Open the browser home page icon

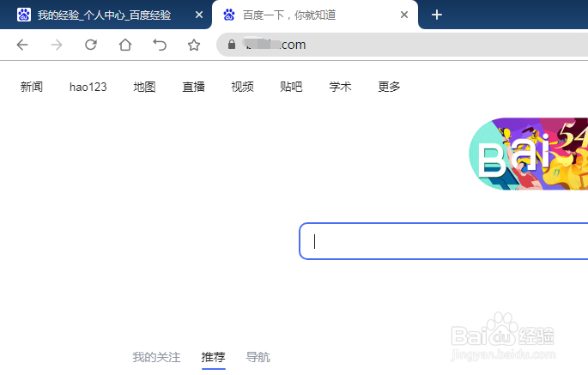(x=125, y=45)
